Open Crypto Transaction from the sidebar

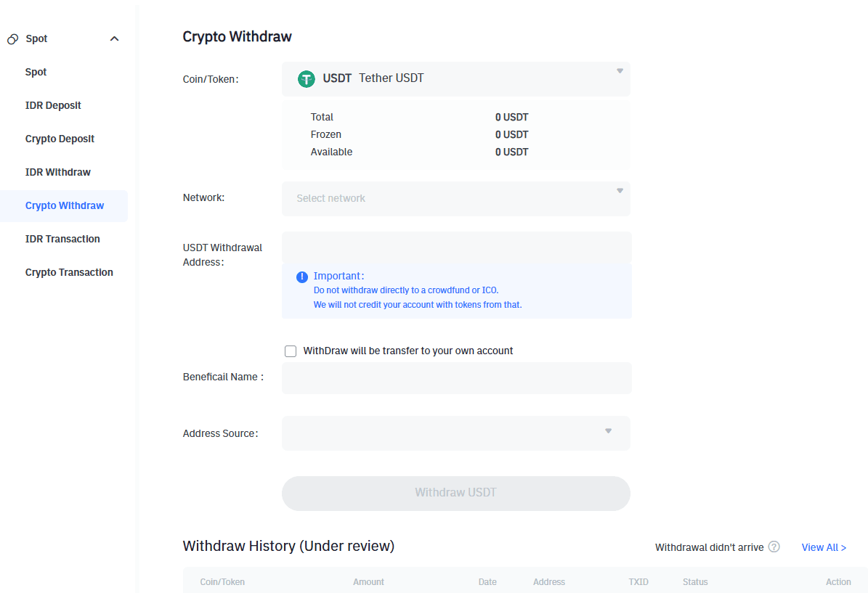(x=69, y=272)
